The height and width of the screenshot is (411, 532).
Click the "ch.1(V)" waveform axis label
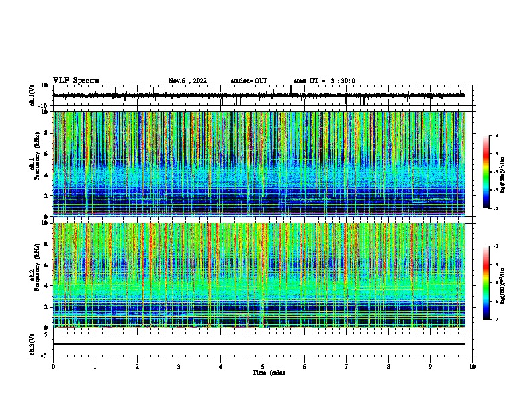click(32, 95)
